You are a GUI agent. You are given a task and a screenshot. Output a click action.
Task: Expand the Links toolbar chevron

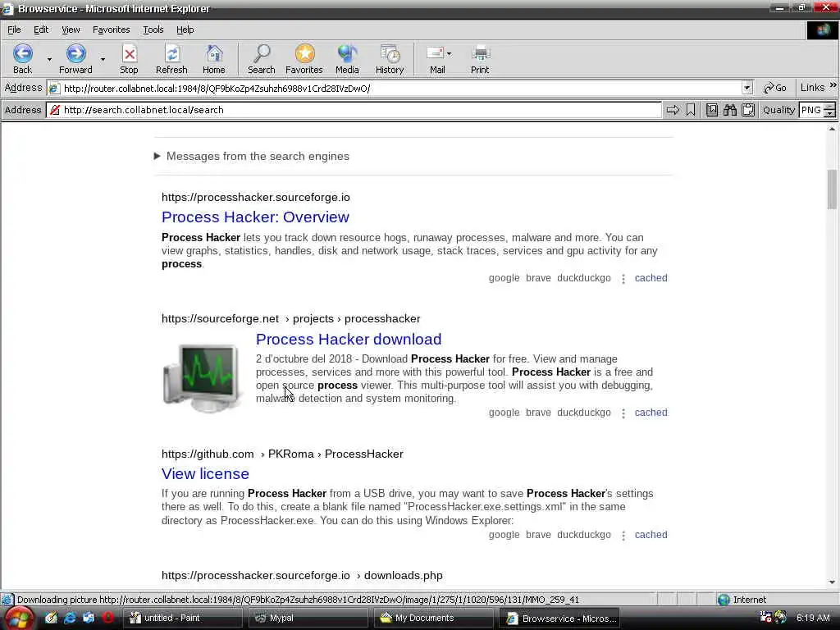pos(833,85)
